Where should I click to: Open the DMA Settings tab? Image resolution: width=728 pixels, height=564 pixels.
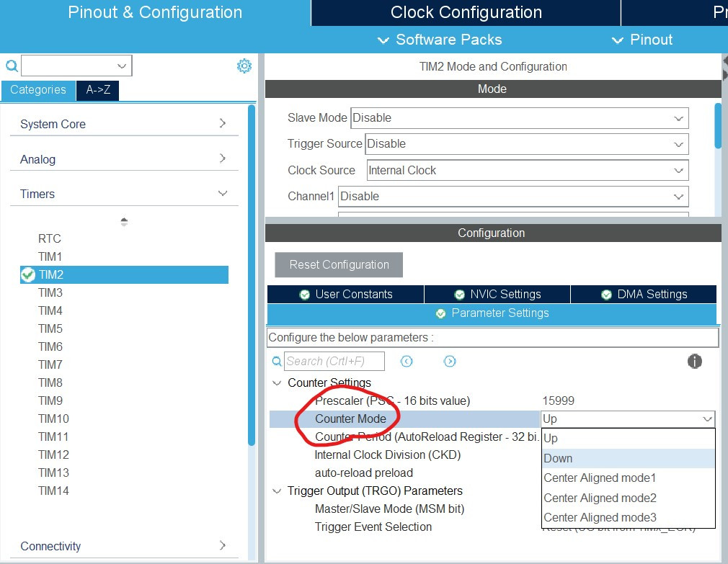[x=644, y=294]
